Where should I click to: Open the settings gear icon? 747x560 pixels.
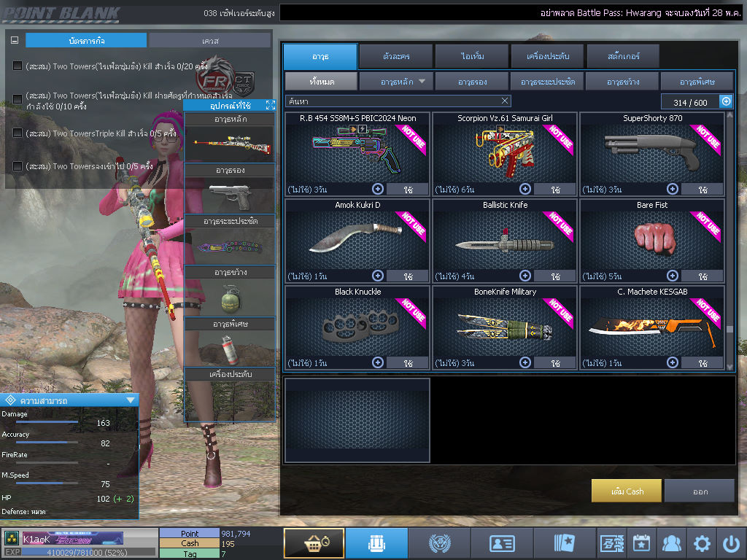701,543
